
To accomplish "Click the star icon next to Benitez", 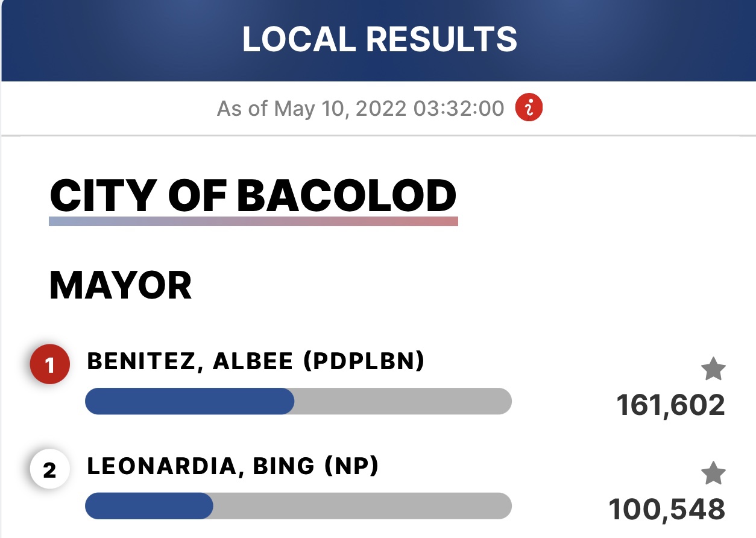I will click(713, 369).
